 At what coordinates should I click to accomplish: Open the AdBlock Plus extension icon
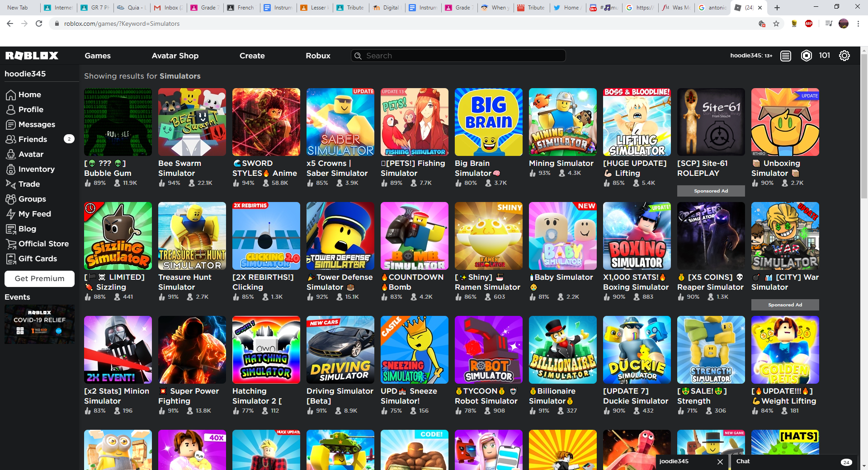(809, 23)
